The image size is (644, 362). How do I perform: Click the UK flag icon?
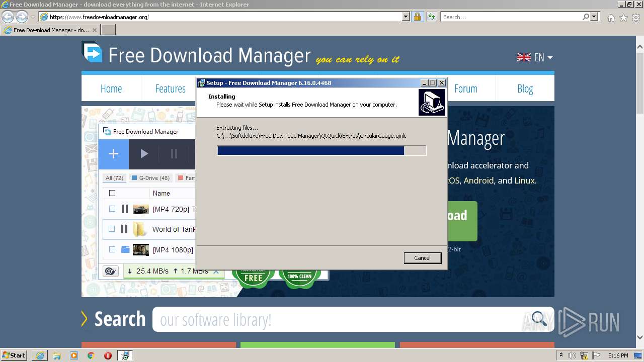tap(524, 57)
